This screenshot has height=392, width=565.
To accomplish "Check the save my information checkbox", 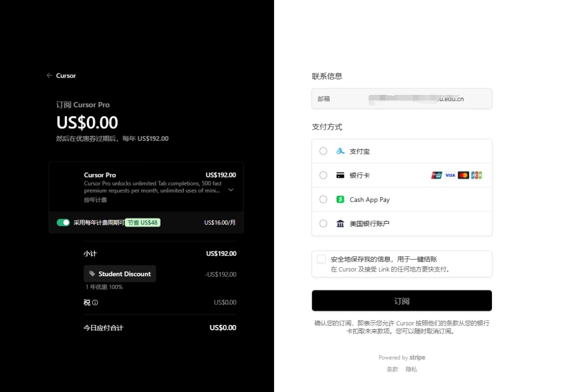I will [322, 259].
